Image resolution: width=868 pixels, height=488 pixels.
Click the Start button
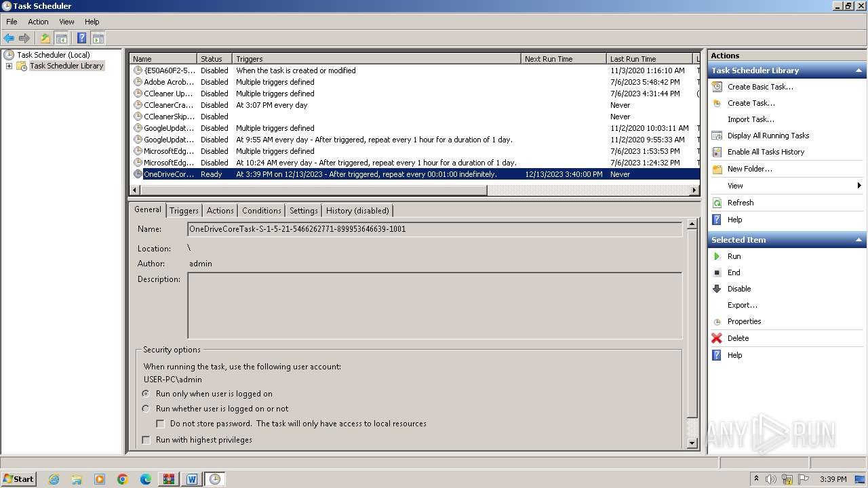(18, 479)
